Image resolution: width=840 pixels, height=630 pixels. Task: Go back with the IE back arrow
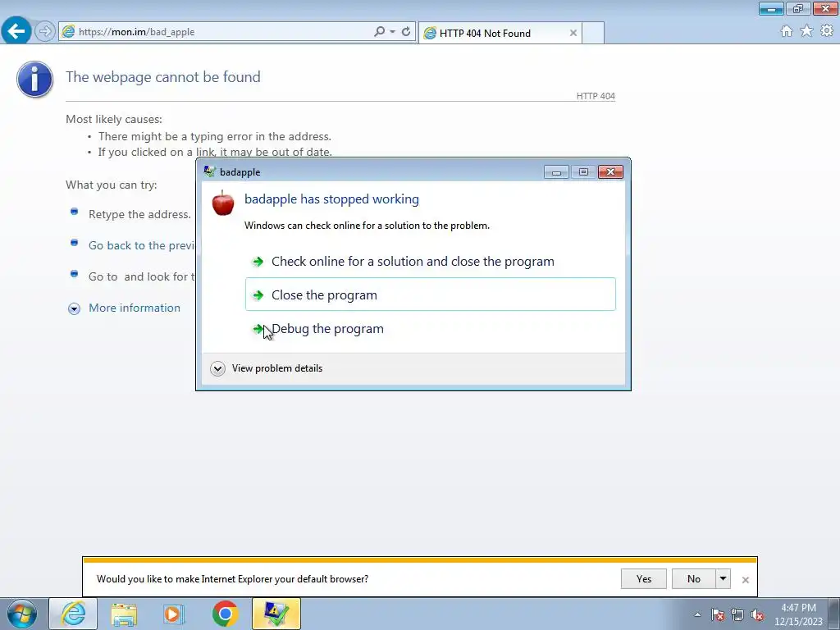(x=16, y=30)
